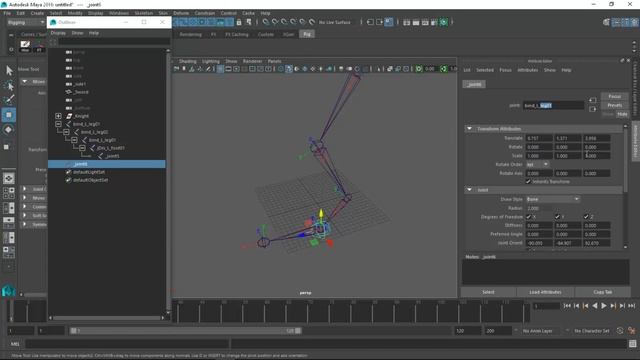This screenshot has height=360, width=640.
Task: Click the render current frame icon
Action: tap(416, 22)
